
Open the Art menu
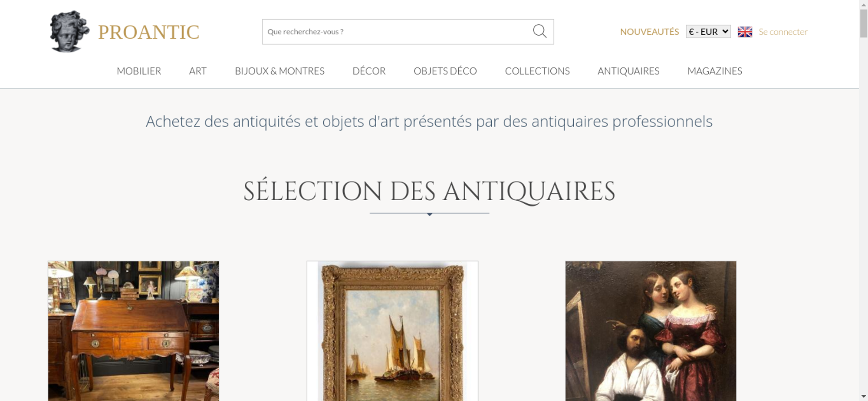coord(198,71)
